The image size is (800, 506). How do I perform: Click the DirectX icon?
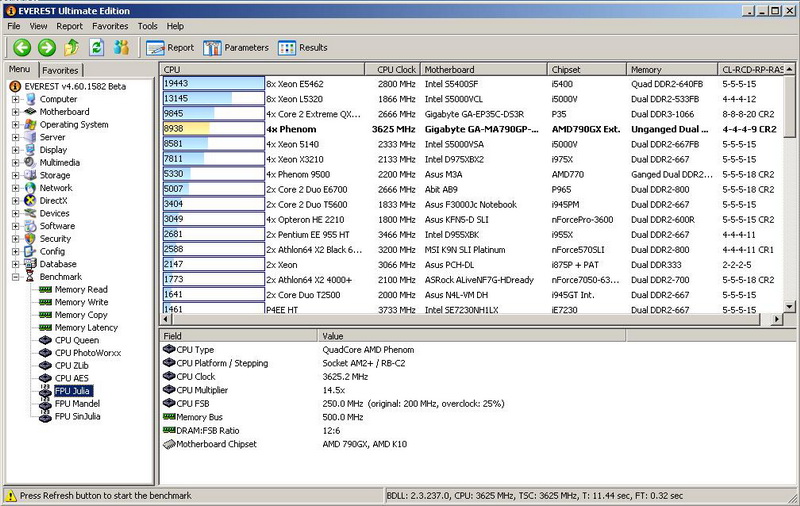pos(31,200)
